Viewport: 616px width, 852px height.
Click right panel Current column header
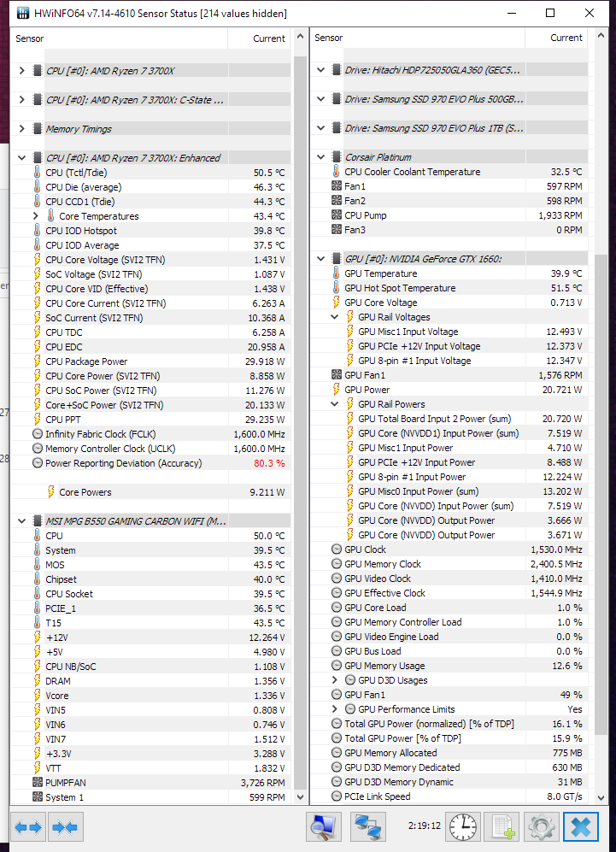(557, 38)
